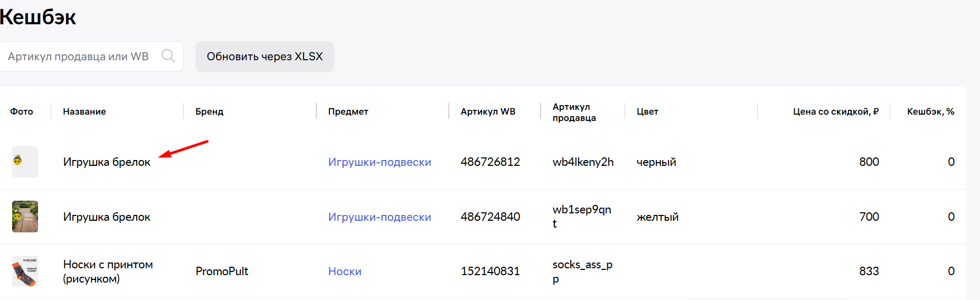980x300 pixels.
Task: Focus the seller or WB article search field
Action: pos(91,57)
